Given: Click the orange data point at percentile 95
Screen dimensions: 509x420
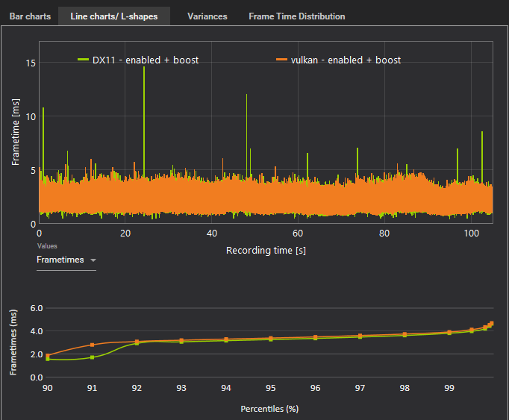Looking at the screenshot, I should pos(271,338).
